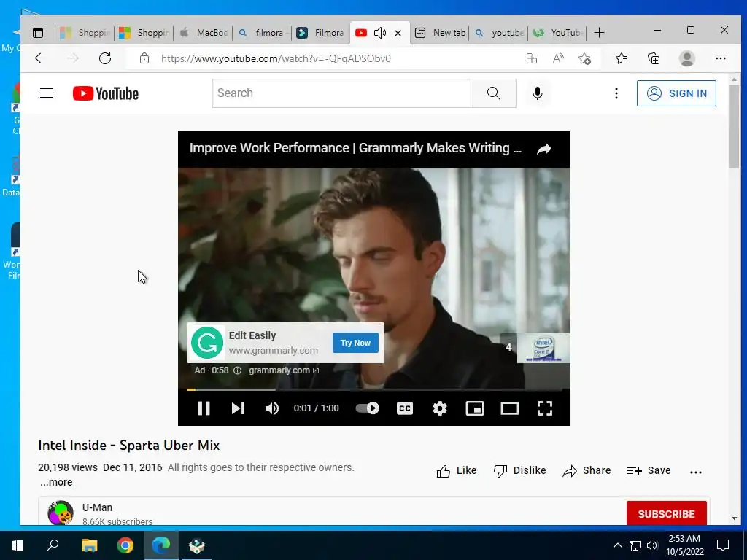The image size is (747, 560).
Task: Open player settings gear
Action: coord(440,408)
